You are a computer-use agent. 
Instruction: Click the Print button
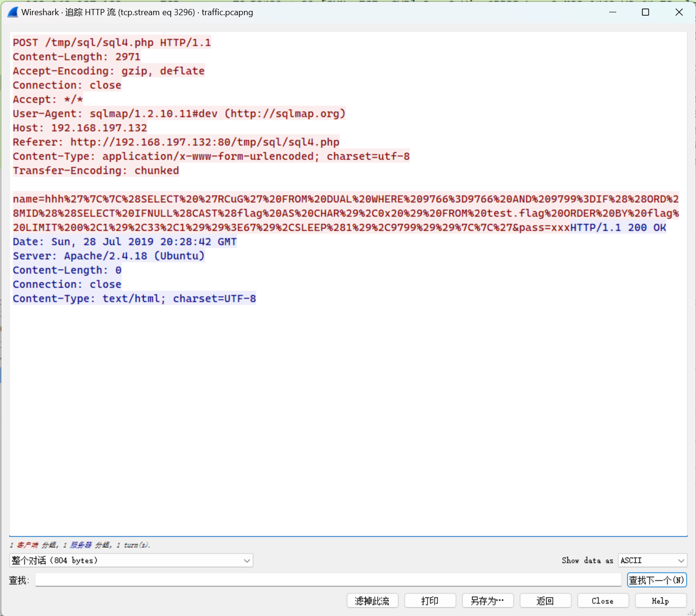pyautogui.click(x=430, y=601)
